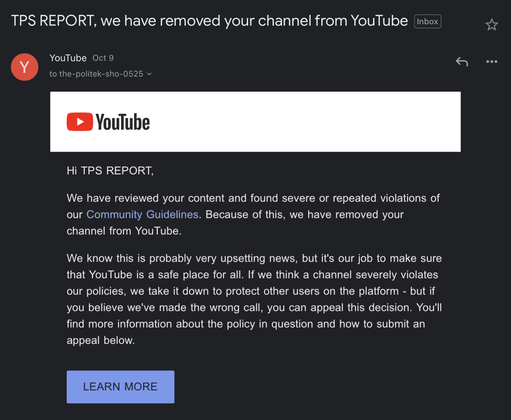Click the red Y sender avatar

click(x=25, y=67)
